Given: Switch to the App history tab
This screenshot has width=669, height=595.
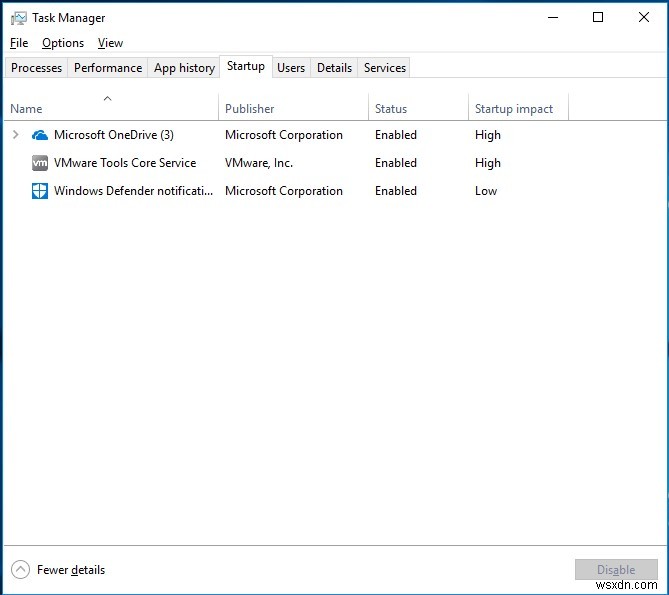Looking at the screenshot, I should click(x=184, y=68).
